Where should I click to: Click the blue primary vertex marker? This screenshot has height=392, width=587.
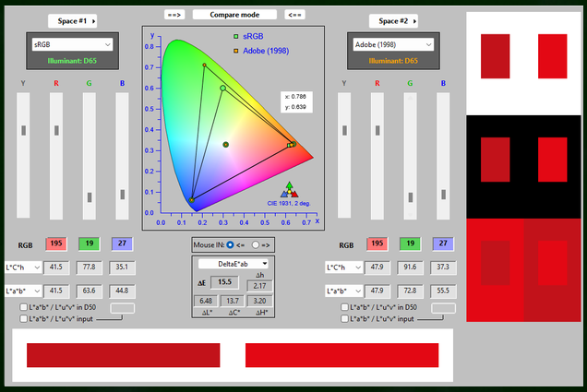point(192,200)
